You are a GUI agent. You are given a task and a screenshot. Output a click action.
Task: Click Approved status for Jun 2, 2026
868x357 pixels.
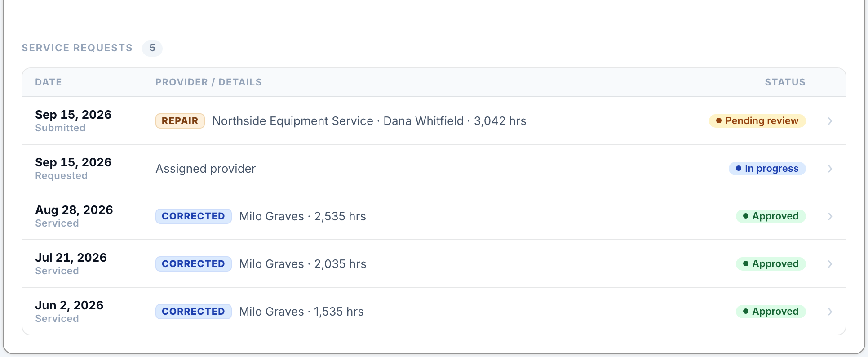coord(771,312)
